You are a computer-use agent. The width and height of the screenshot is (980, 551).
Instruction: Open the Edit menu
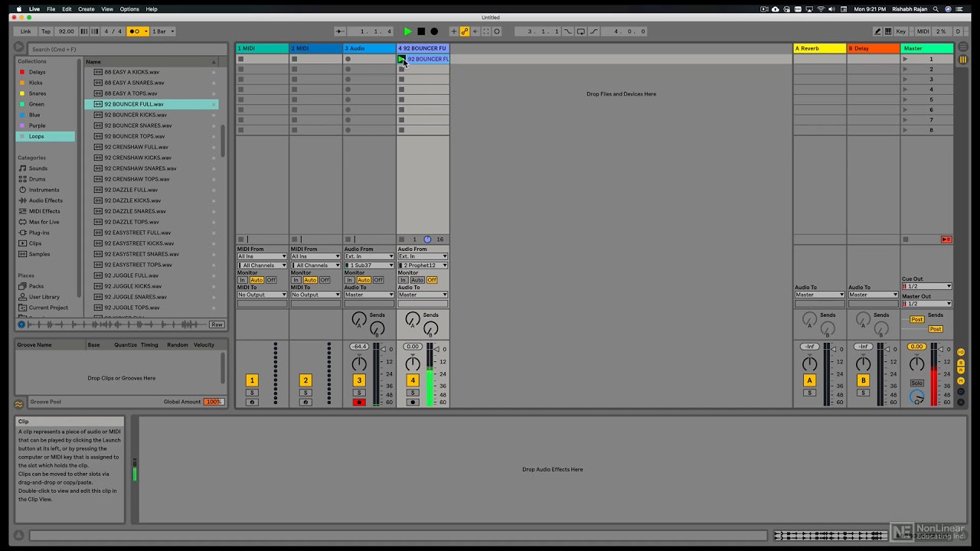(67, 9)
